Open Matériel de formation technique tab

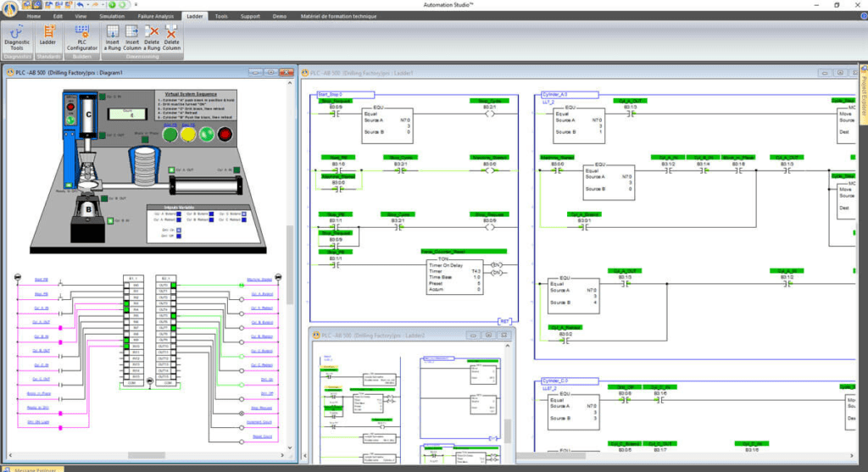click(339, 16)
